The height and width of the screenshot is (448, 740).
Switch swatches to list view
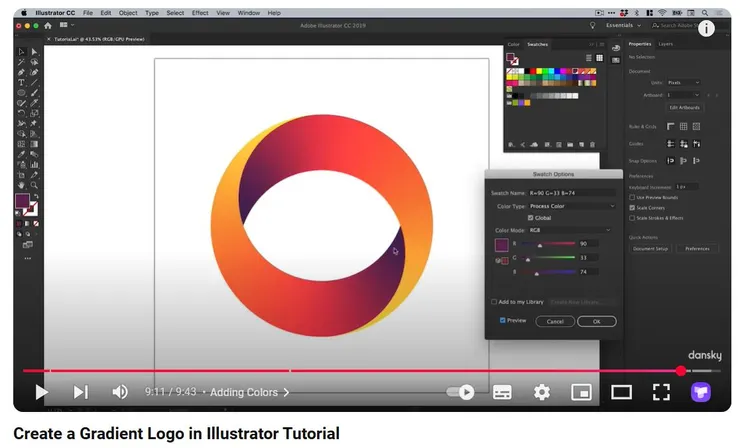(589, 58)
